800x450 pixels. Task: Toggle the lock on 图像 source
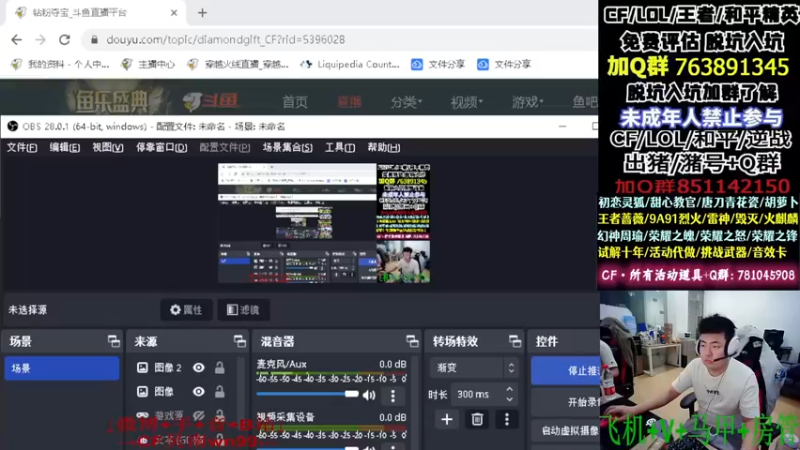click(219, 392)
